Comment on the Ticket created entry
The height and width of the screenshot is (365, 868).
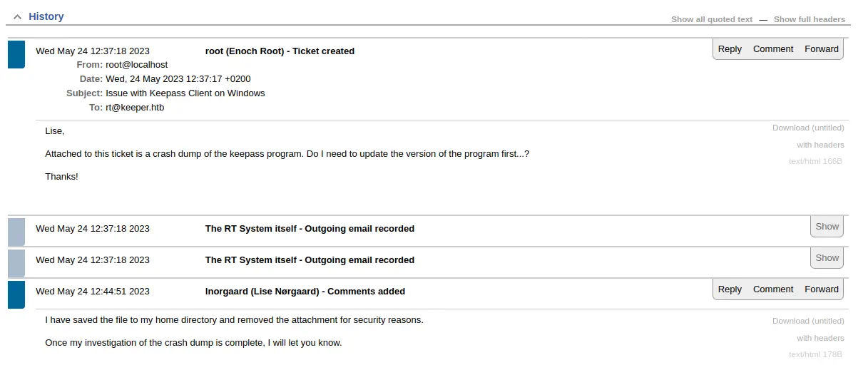pos(773,49)
